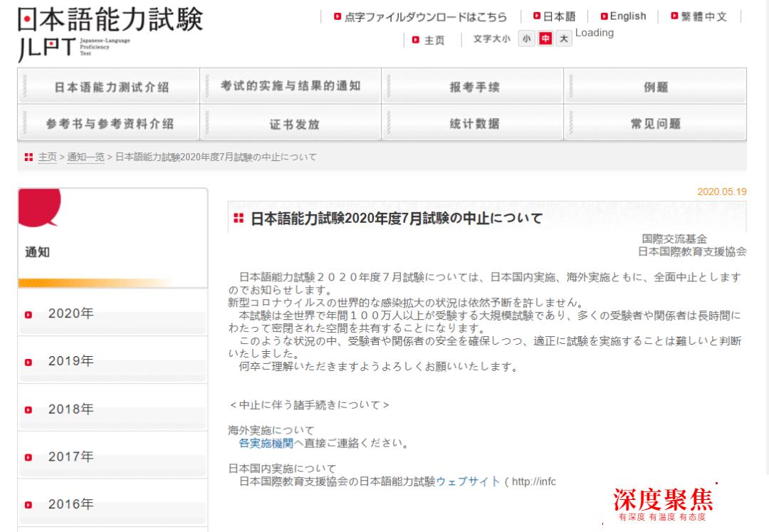Open 常见问题 menu
Screen dimensions: 769x532
[x=655, y=123]
